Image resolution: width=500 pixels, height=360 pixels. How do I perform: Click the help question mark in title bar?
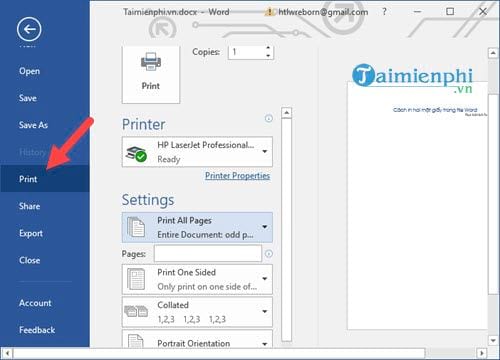click(x=384, y=12)
